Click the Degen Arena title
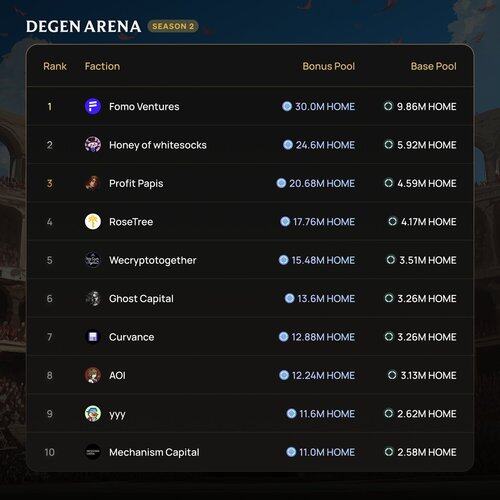Image resolution: width=500 pixels, height=500 pixels. tap(83, 27)
